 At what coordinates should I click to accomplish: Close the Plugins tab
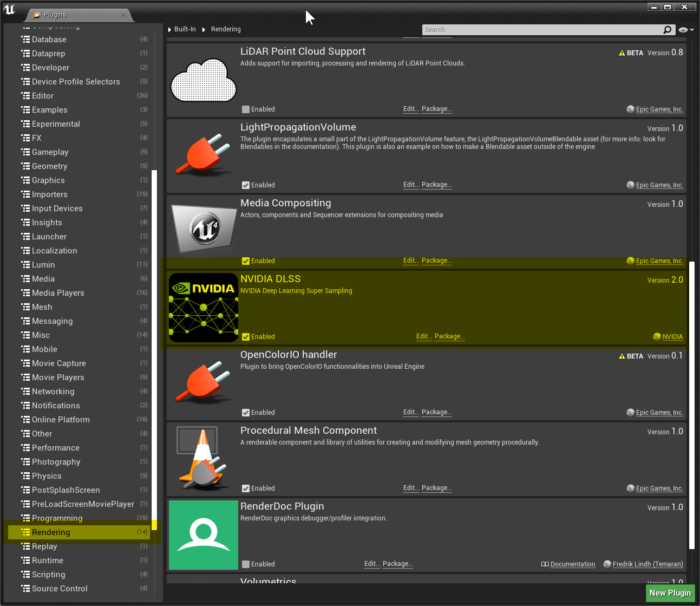(x=123, y=15)
